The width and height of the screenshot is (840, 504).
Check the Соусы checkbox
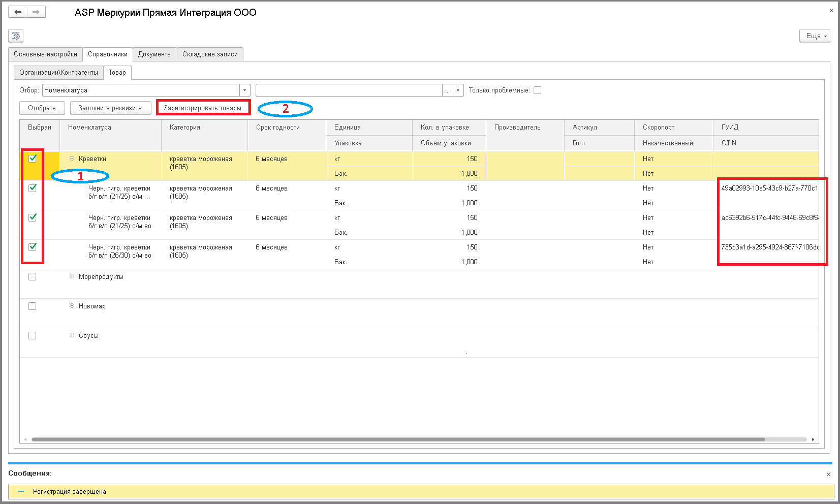33,335
